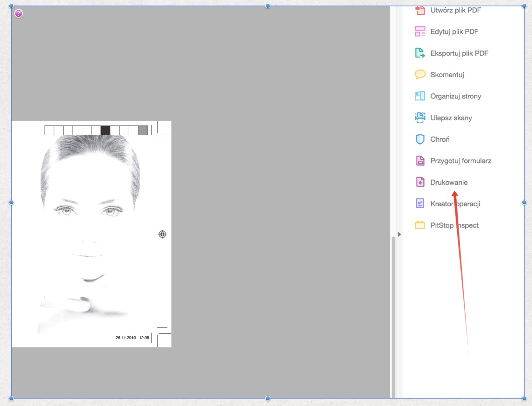Open the Ulepsz skany label
The image size is (532, 406).
[x=451, y=118]
